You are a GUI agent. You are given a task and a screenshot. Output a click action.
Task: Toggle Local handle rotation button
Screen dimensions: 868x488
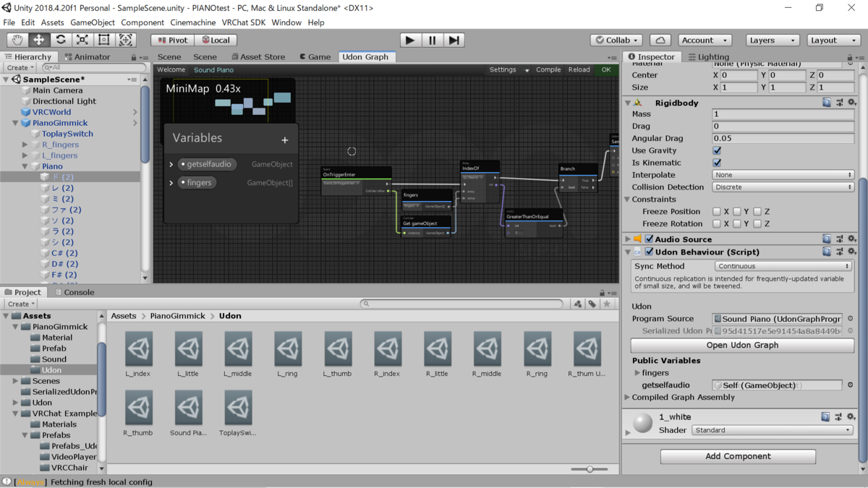pos(216,40)
